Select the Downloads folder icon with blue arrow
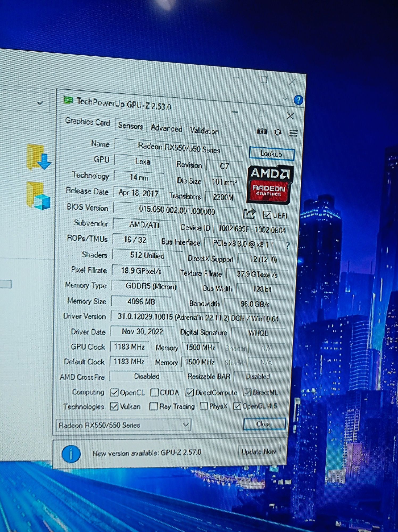398x532 pixels. (x=39, y=157)
